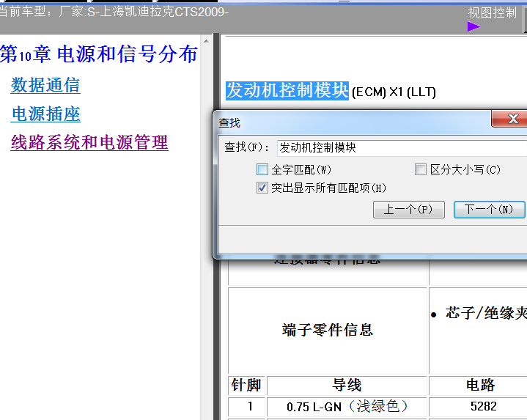
Task: Click the 视图控制 label
Action: click(492, 13)
